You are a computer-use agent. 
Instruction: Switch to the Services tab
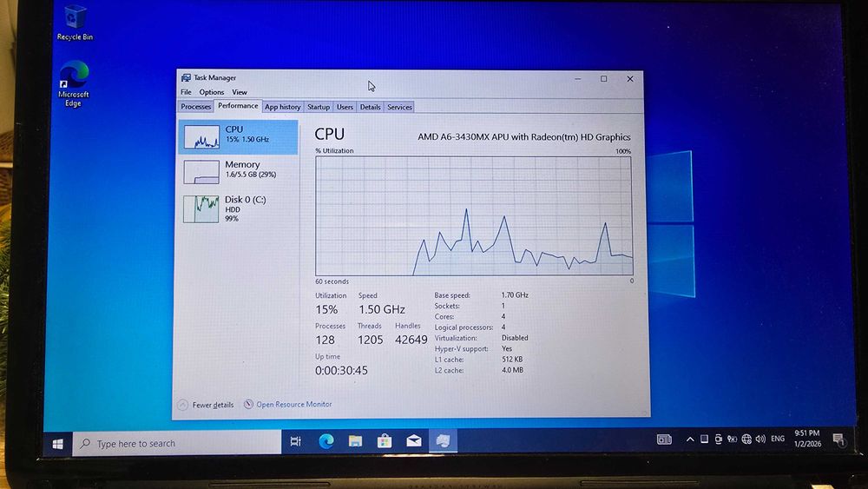[399, 107]
